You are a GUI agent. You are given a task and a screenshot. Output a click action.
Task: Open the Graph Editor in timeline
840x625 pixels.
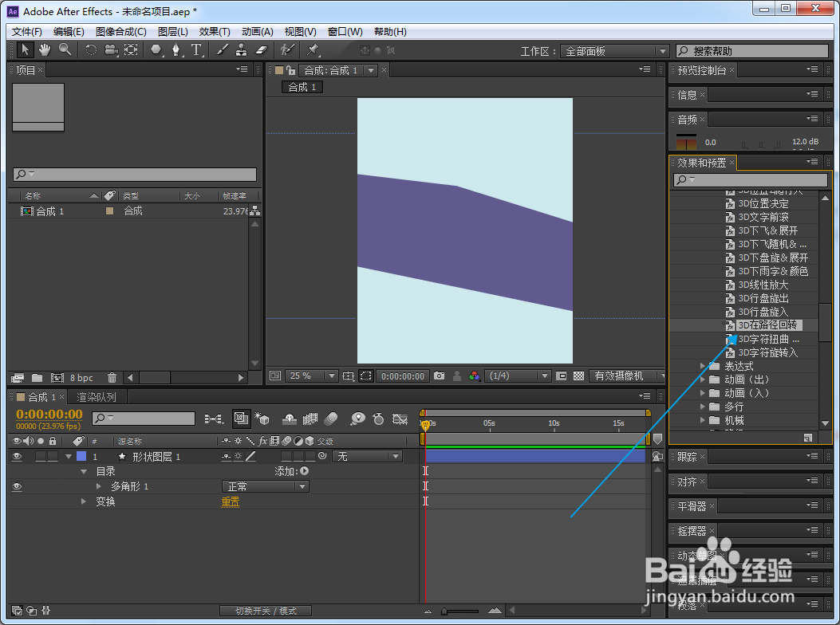(400, 419)
